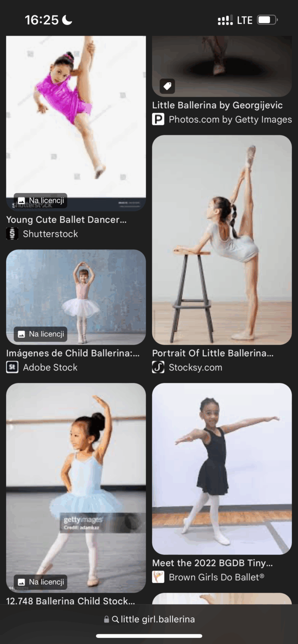Screen dimensions: 298x644
Task: Select the girl on stool stretching thumbnail
Action: (x=222, y=240)
